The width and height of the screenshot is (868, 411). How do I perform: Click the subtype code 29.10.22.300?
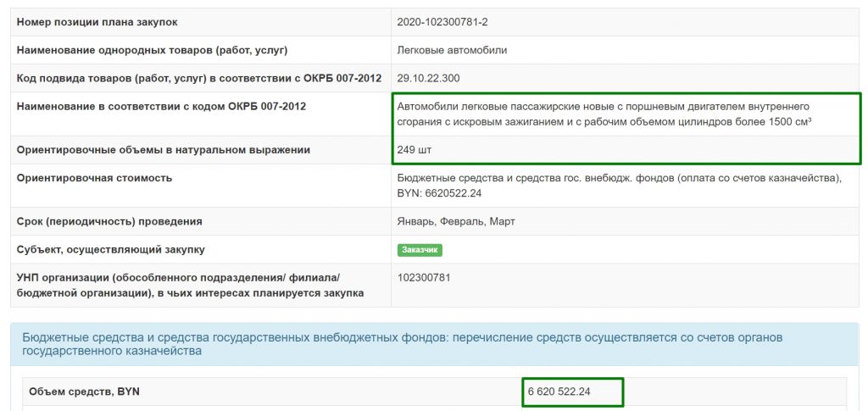tap(428, 78)
